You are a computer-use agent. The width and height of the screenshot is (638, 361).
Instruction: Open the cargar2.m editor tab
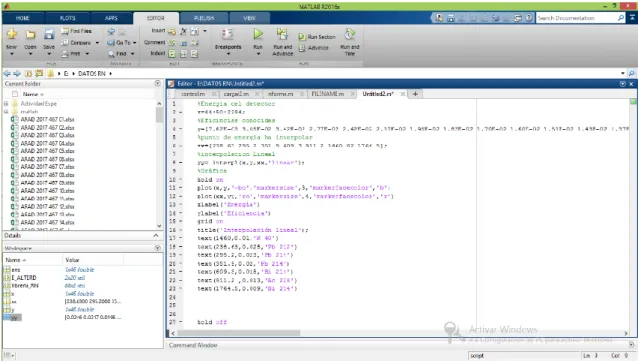click(x=236, y=94)
